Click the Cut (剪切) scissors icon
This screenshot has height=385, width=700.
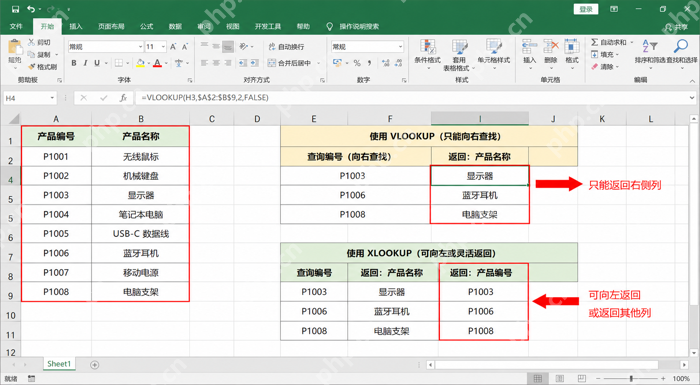pos(31,42)
